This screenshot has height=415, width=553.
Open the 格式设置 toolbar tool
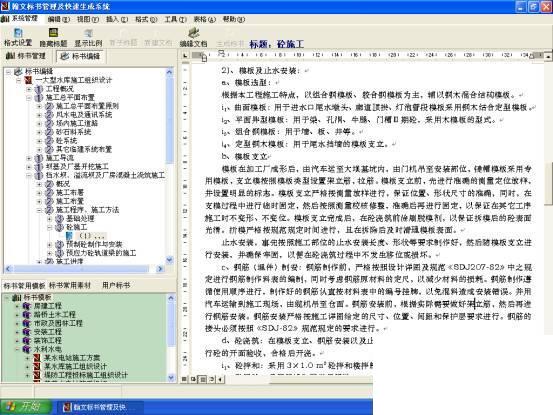point(18,38)
